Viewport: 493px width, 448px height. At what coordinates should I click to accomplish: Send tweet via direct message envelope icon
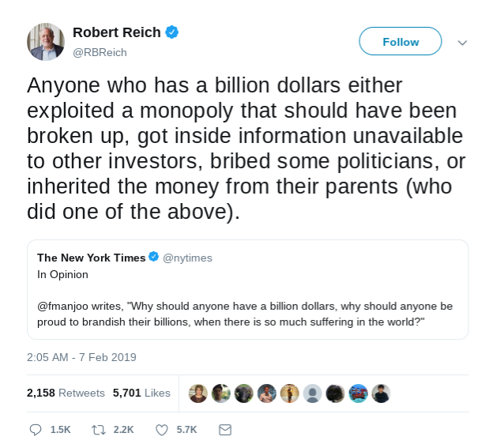coord(225,429)
